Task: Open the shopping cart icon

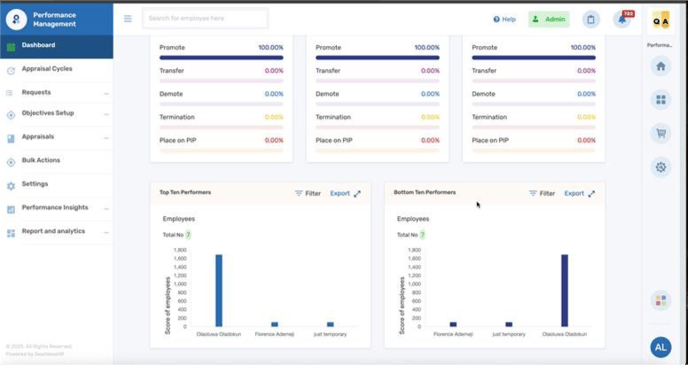Action: click(661, 133)
